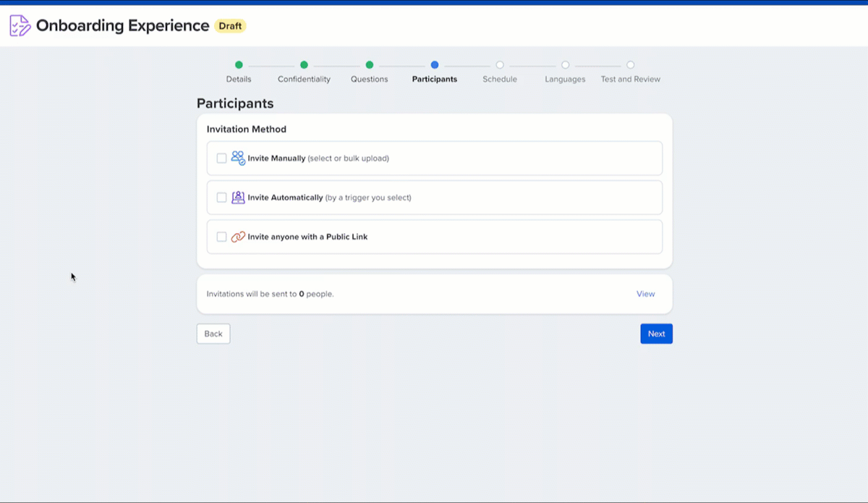Click the Onboarding Experience title
Viewport: 868px width, 503px height.
click(x=122, y=26)
